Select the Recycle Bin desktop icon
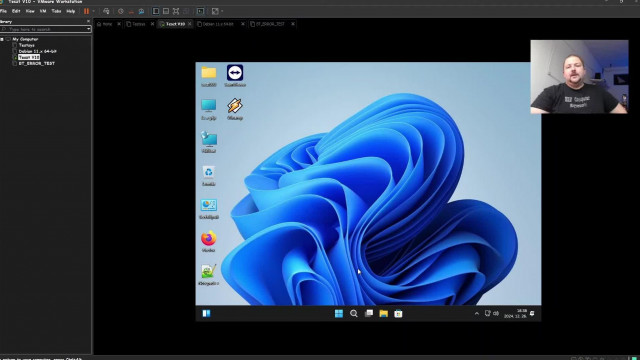The width and height of the screenshot is (640, 360). (x=209, y=176)
